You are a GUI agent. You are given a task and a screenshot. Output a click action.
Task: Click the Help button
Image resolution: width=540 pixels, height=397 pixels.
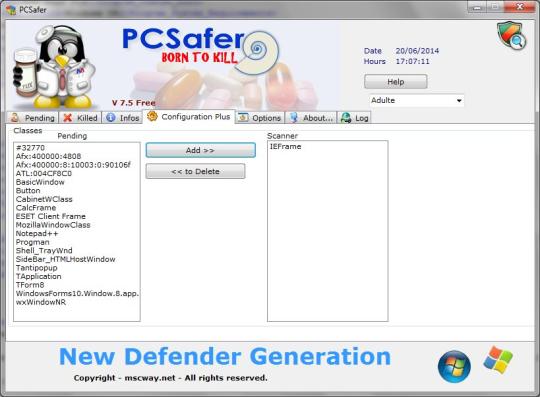pos(396,82)
